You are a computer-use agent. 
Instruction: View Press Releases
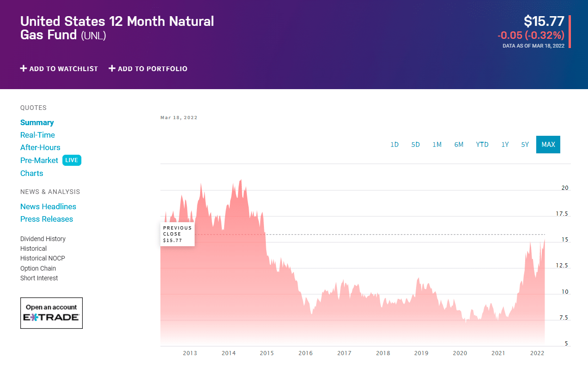coord(47,219)
